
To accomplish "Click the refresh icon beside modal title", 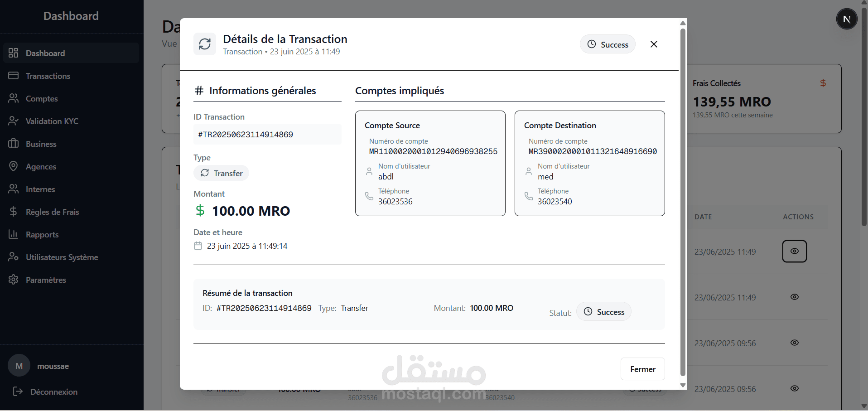I will 205,44.
